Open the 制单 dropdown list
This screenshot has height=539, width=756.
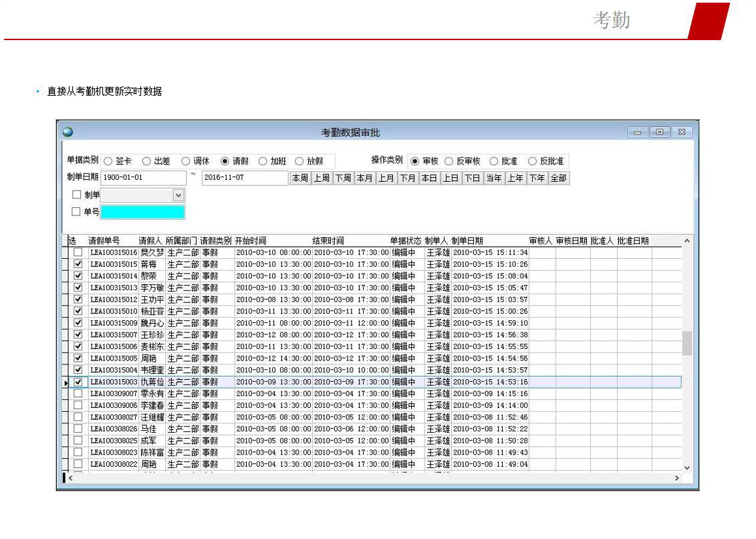(178, 195)
